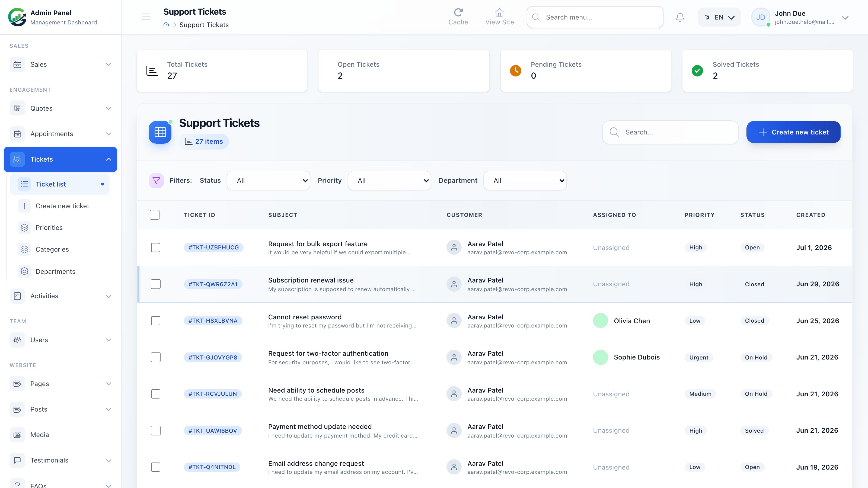The height and width of the screenshot is (488, 868).
Task: Select Ticket list submenu item
Action: click(60, 184)
